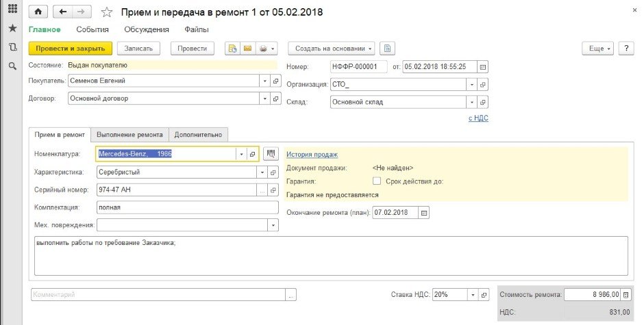Switch to Главное section

coord(45,29)
